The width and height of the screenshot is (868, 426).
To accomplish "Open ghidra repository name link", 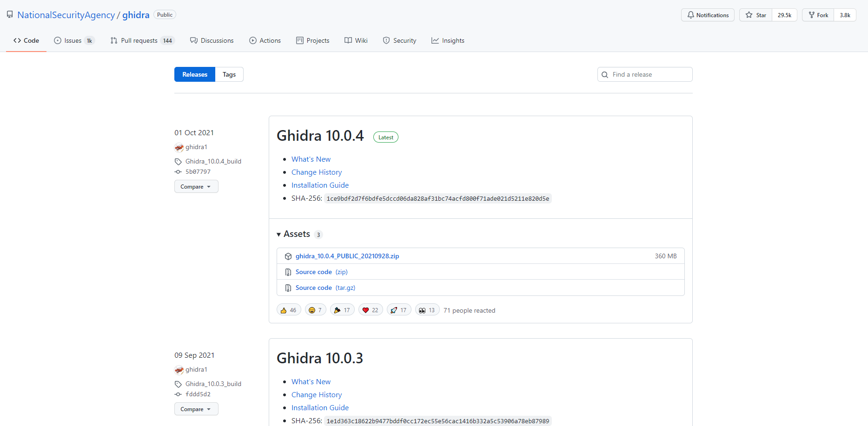I will pyautogui.click(x=136, y=15).
